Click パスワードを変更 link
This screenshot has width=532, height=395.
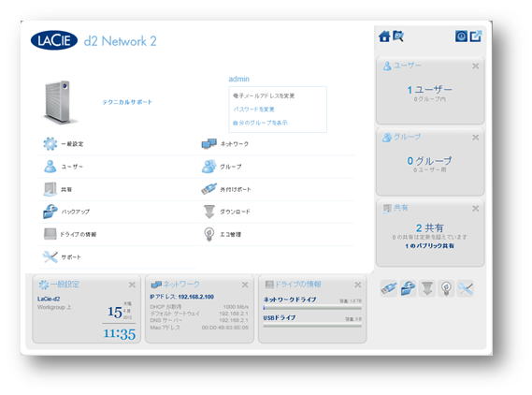pyautogui.click(x=253, y=109)
